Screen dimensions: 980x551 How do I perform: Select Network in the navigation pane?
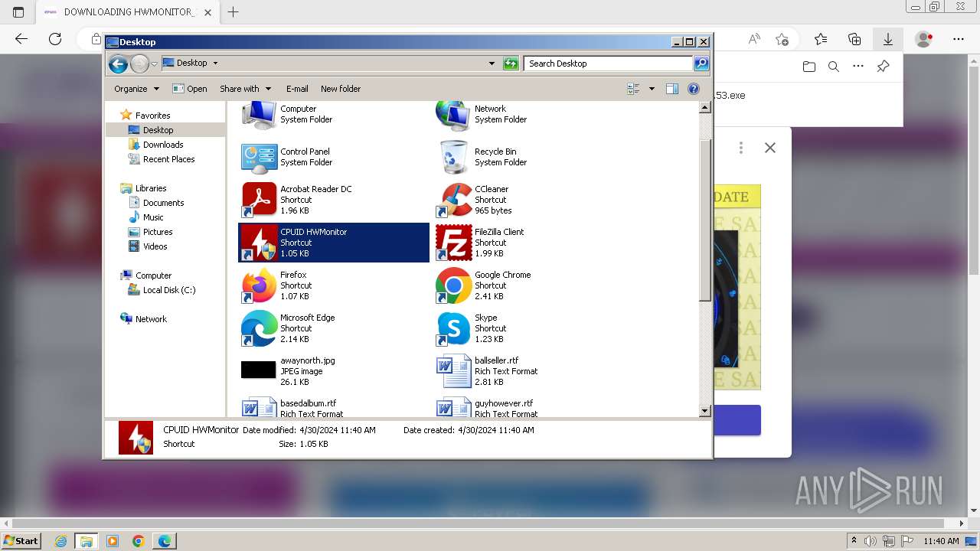tap(151, 319)
